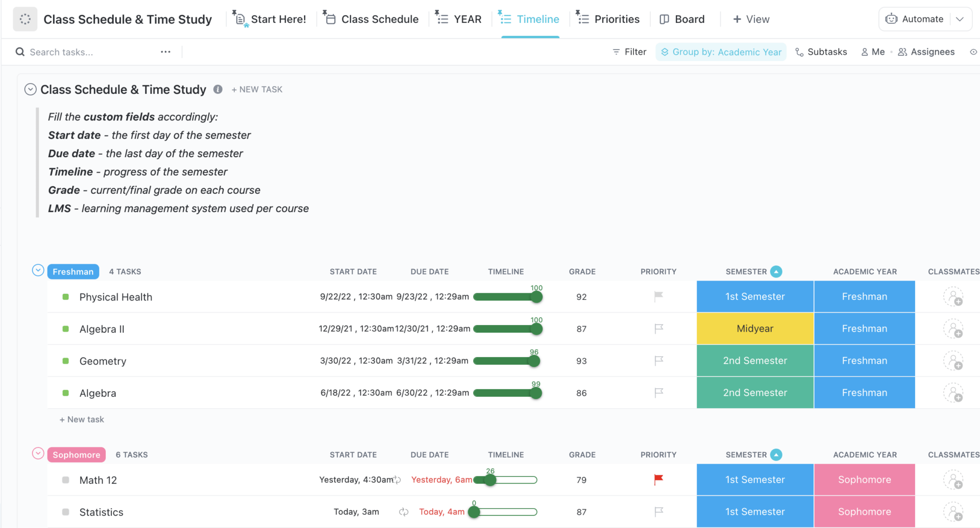Adjust the Math 12 timeline progress slider

point(491,480)
